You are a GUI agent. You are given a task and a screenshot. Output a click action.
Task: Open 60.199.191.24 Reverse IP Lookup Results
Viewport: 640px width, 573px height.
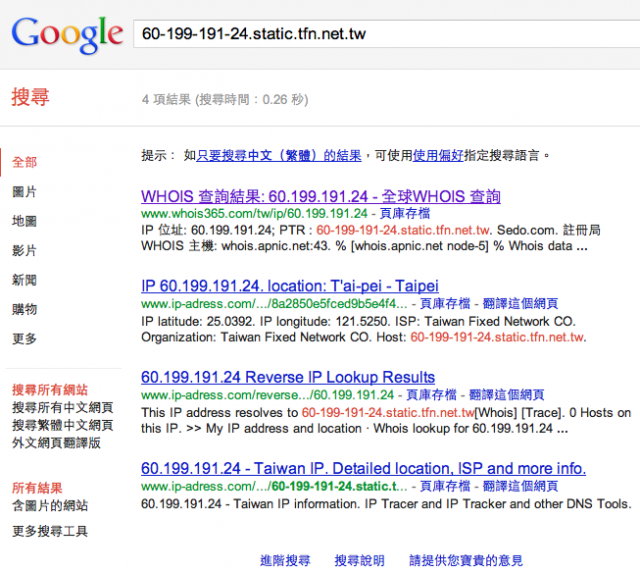pos(288,377)
